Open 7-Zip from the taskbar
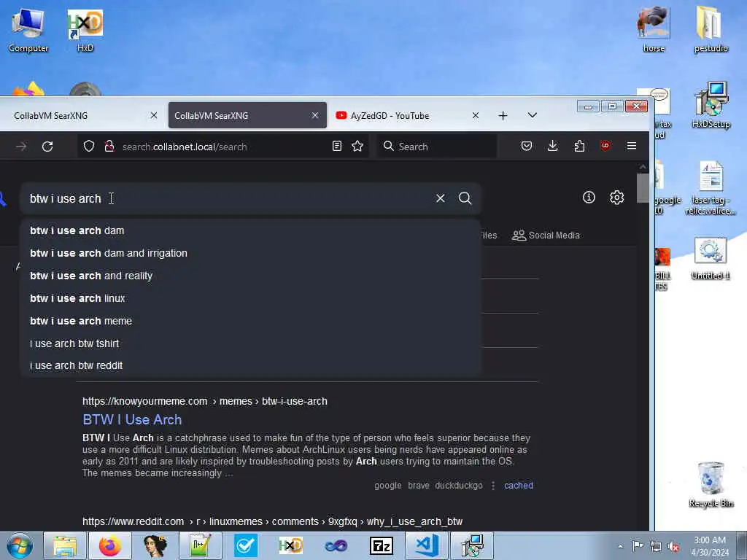The height and width of the screenshot is (560, 747). click(x=381, y=545)
